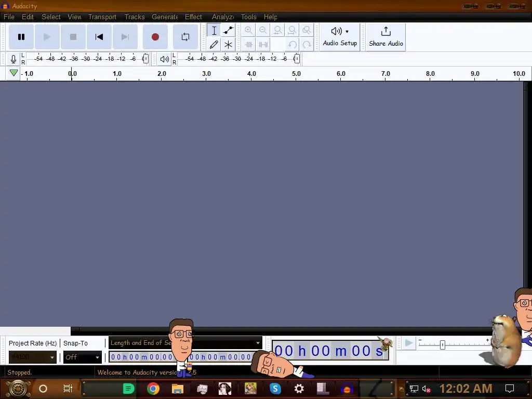Adjust the playback level slider handle
Screen dimensions: 532x399
coord(297,59)
